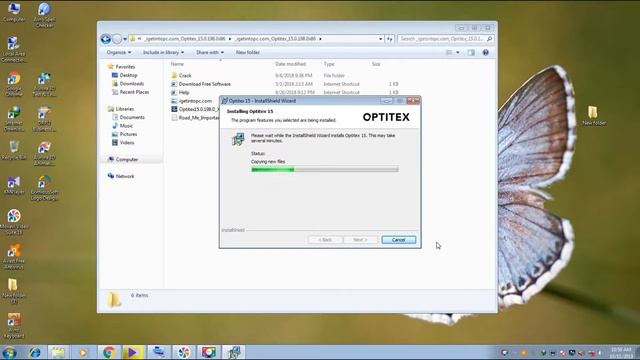This screenshot has width=640, height=360.
Task: Open Google Chrome desktop shortcut
Action: pos(14,84)
